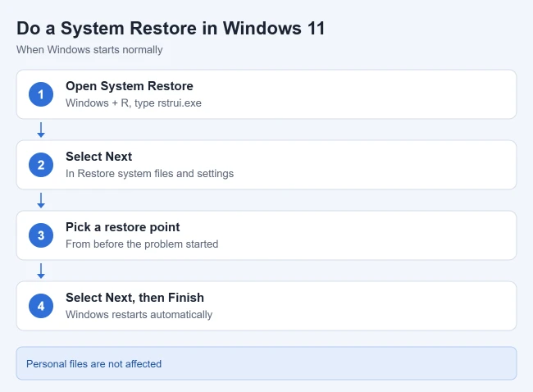Click 'From before the problem started' description

tap(142, 244)
